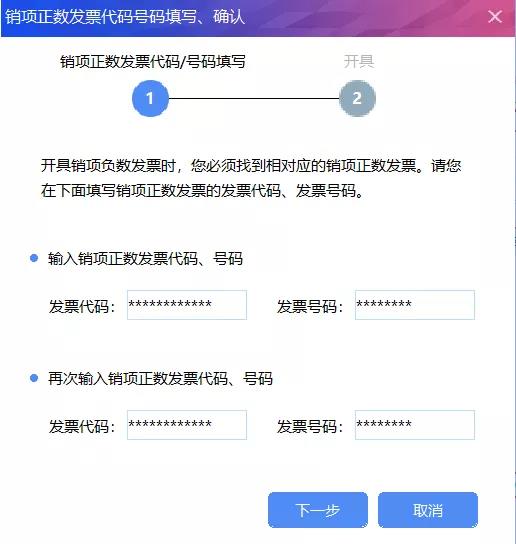Image resolution: width=516 pixels, height=544 pixels.
Task: Click the first 发票代码: label
Action: click(82, 306)
